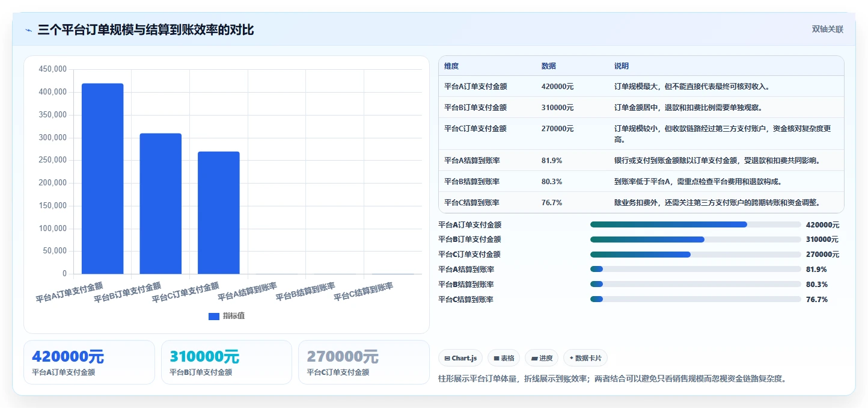Click table value 81.9%
Screen dimensions: 868x408
[552, 161]
